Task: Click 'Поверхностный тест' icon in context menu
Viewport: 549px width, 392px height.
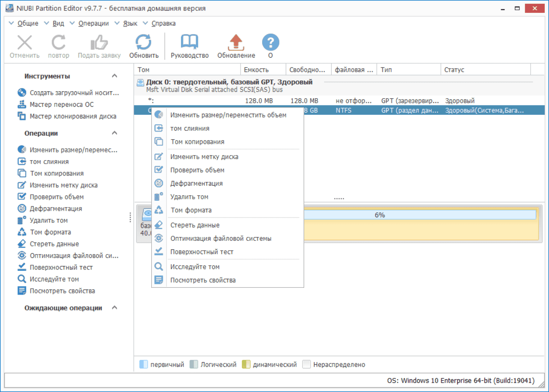Action: coord(159,252)
